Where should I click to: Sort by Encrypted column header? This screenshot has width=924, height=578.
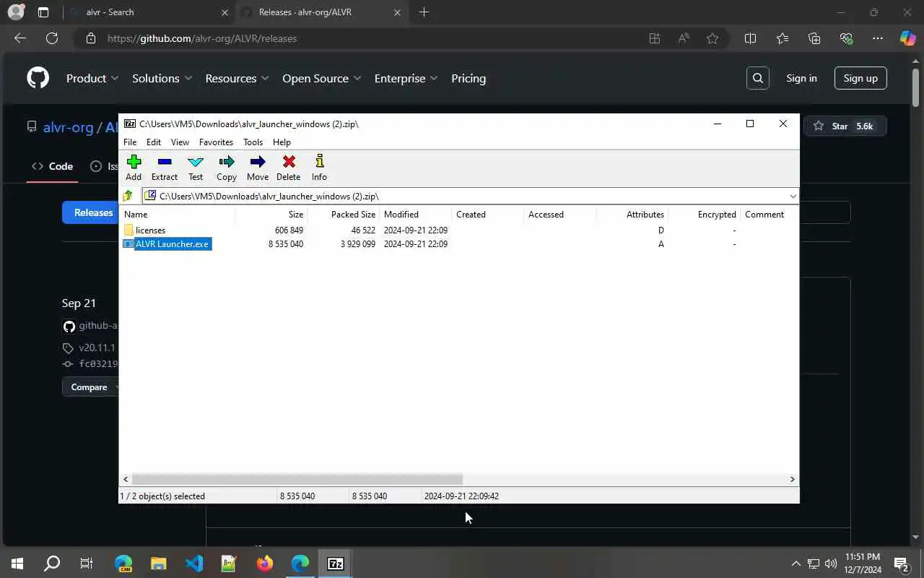click(704, 214)
